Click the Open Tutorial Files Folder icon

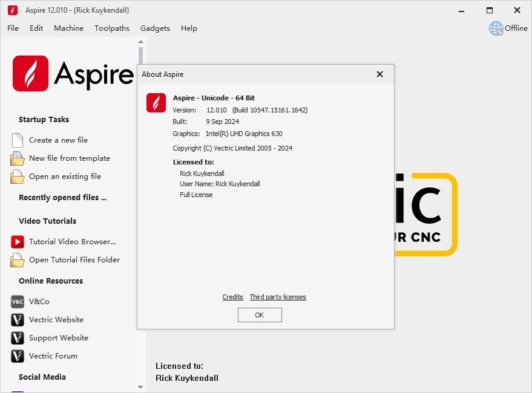pyautogui.click(x=17, y=260)
